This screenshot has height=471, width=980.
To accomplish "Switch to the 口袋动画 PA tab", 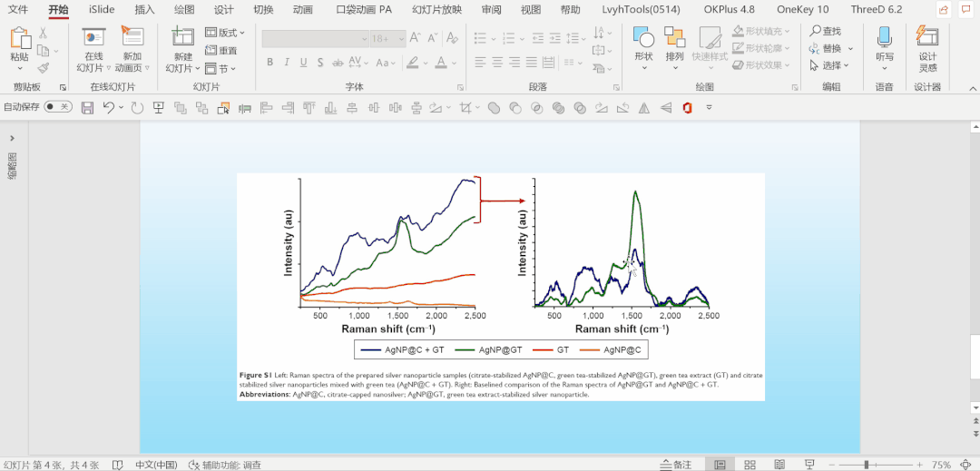I will (x=364, y=9).
